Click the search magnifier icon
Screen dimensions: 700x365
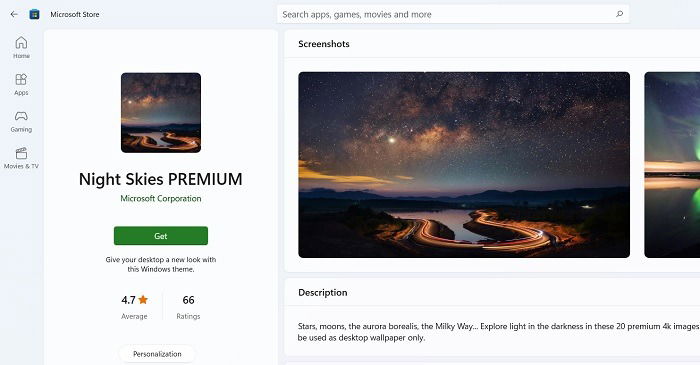(619, 14)
